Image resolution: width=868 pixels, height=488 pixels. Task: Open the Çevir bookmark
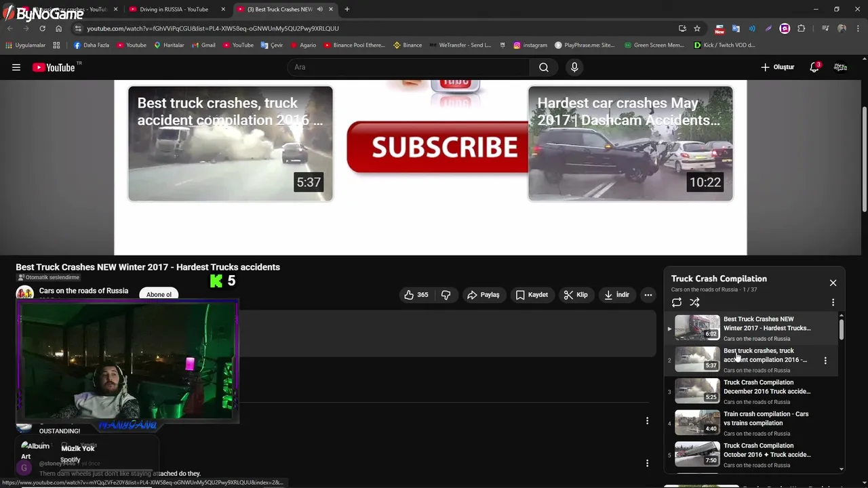coord(272,45)
